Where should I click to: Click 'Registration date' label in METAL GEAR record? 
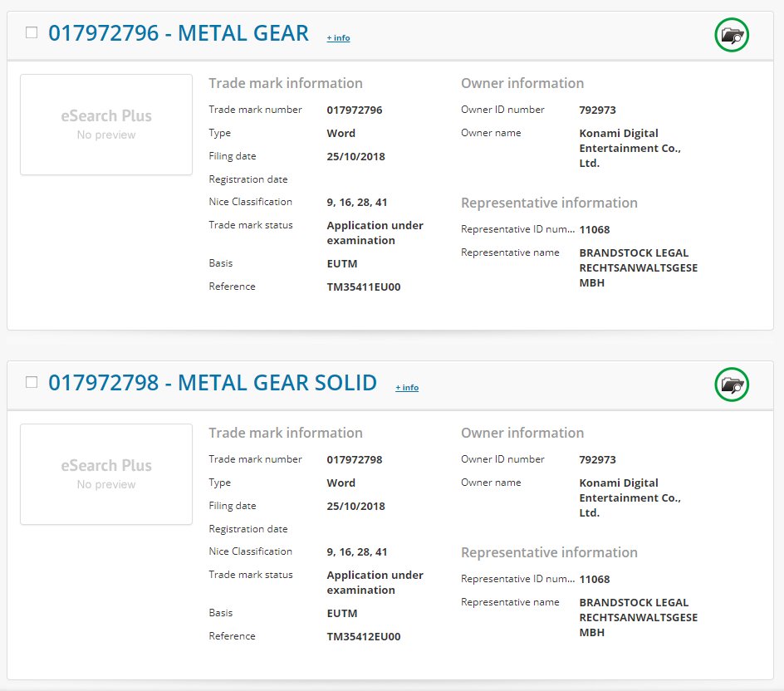click(248, 179)
